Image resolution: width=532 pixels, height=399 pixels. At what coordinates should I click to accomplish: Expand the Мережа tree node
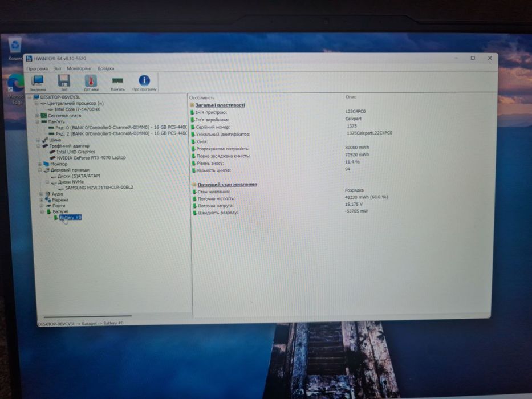[x=42, y=200]
